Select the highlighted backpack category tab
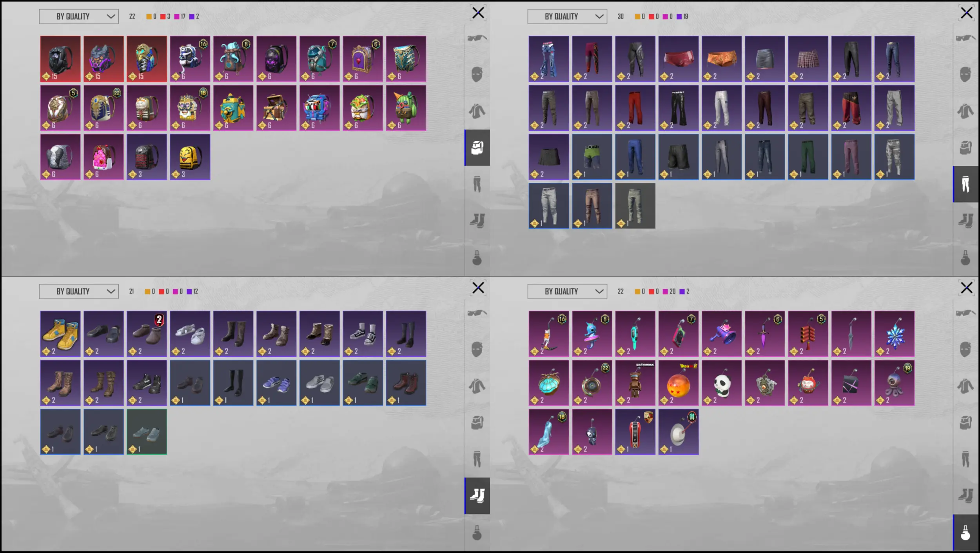The height and width of the screenshot is (553, 980). pos(477,148)
